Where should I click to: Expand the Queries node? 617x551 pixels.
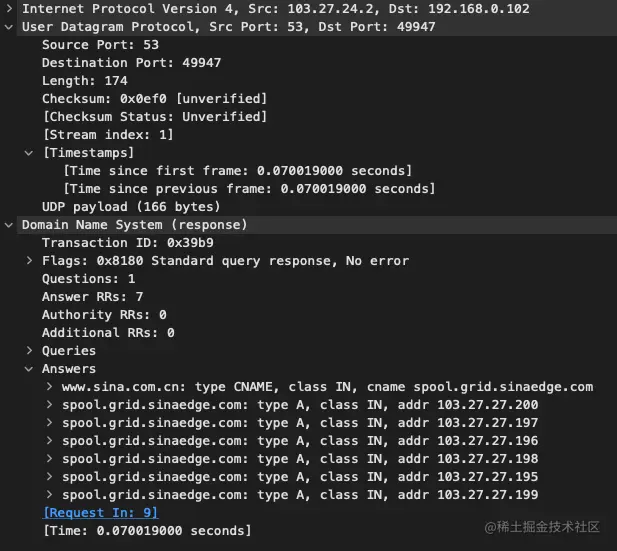pyautogui.click(x=29, y=351)
